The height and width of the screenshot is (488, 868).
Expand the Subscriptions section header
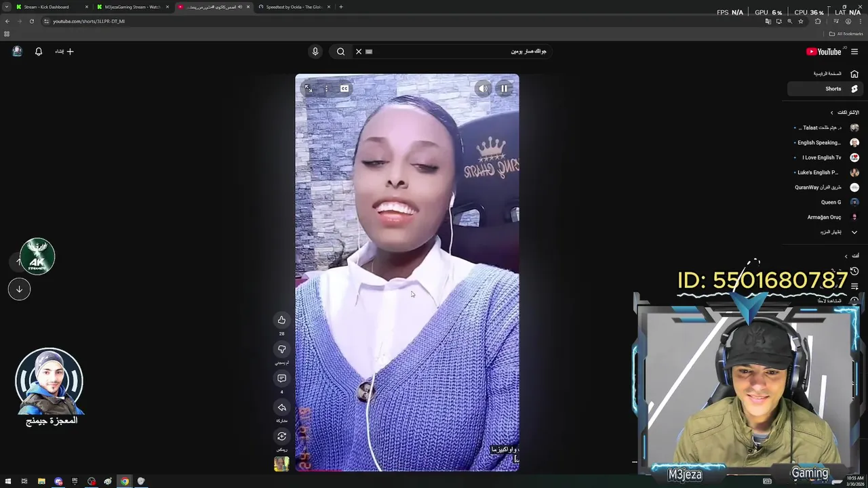coord(844,113)
